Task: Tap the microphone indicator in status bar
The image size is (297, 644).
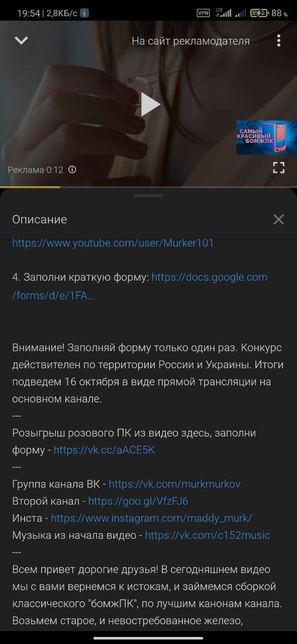Action: [84, 13]
